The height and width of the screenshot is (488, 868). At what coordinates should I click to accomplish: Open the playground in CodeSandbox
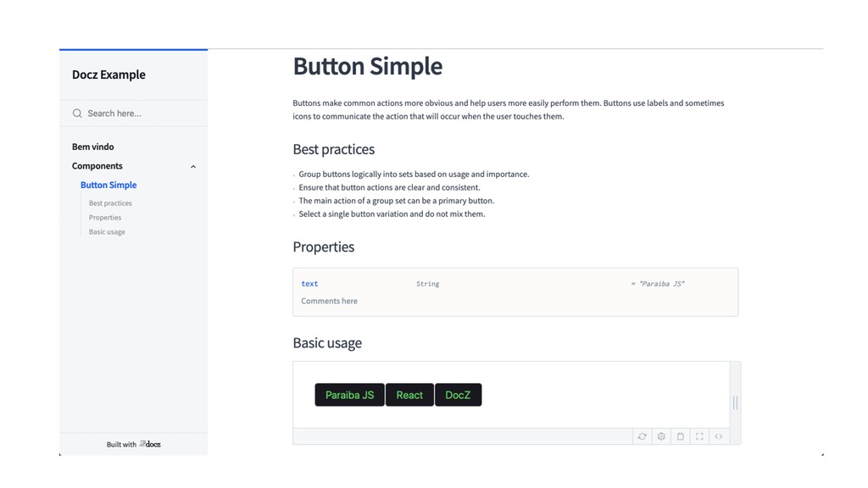coord(661,436)
